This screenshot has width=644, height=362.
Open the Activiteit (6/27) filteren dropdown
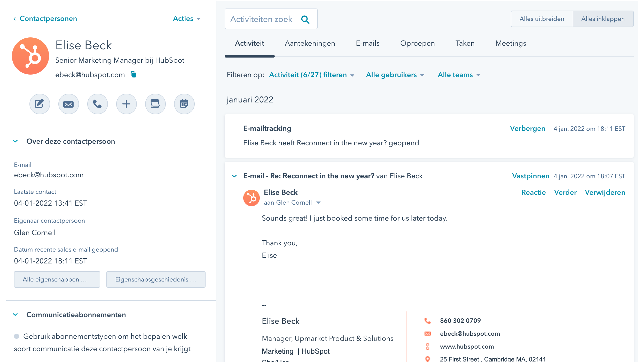click(310, 75)
